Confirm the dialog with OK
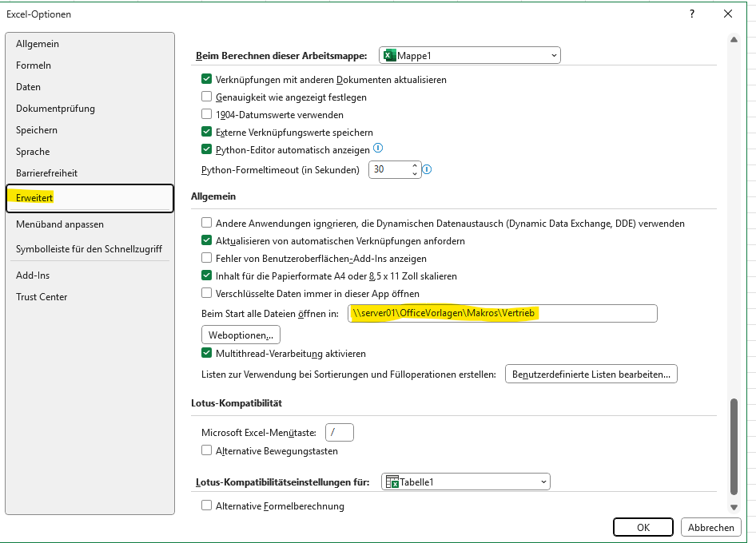Viewport: 756px width, 543px height. click(643, 527)
